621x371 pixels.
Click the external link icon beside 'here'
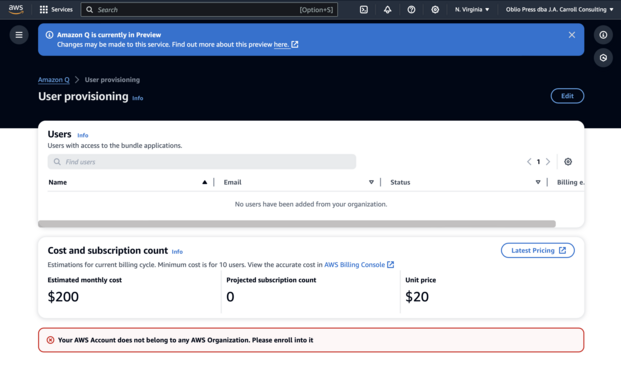[295, 44]
